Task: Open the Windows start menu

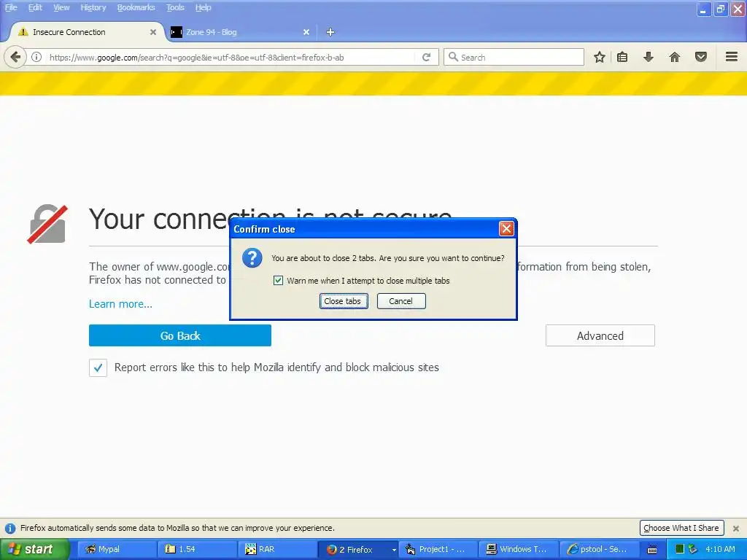Action: click(35, 550)
